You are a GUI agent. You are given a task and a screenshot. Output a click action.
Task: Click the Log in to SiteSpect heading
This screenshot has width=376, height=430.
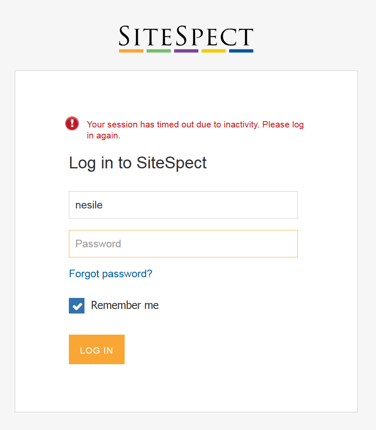click(x=138, y=163)
